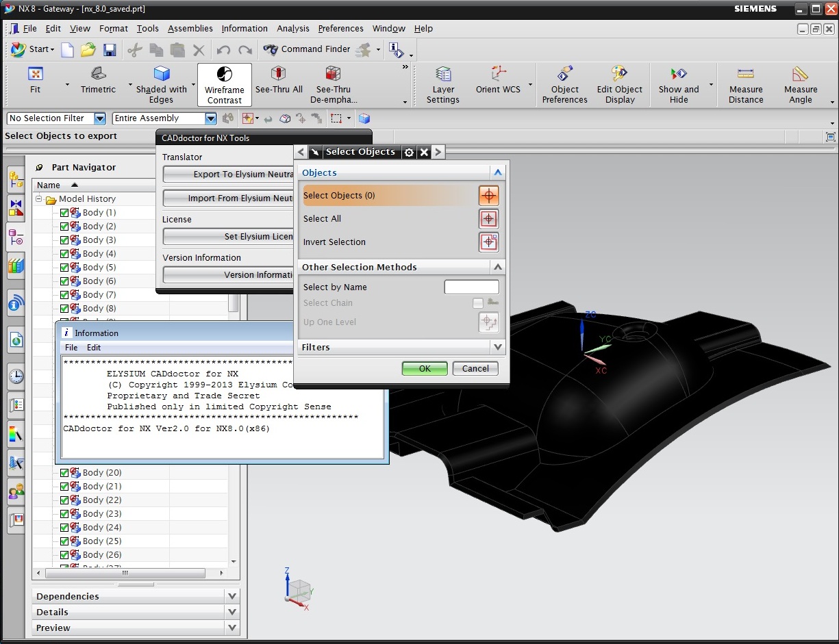Click the Version Information button
The image size is (839, 644).
click(x=228, y=275)
